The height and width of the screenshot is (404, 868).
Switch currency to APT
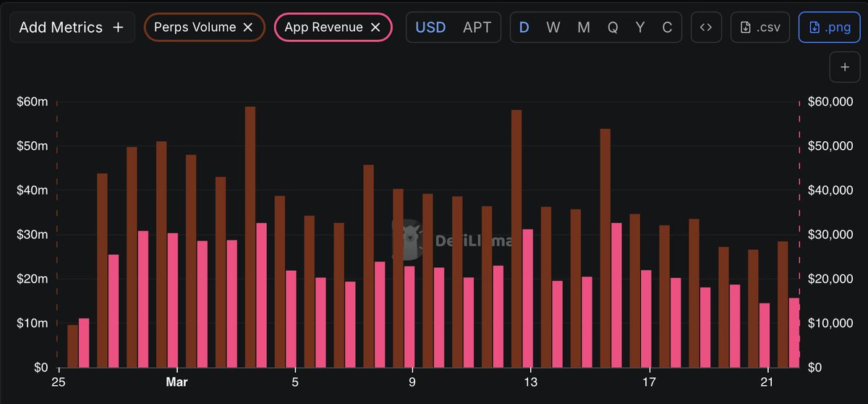(x=477, y=28)
